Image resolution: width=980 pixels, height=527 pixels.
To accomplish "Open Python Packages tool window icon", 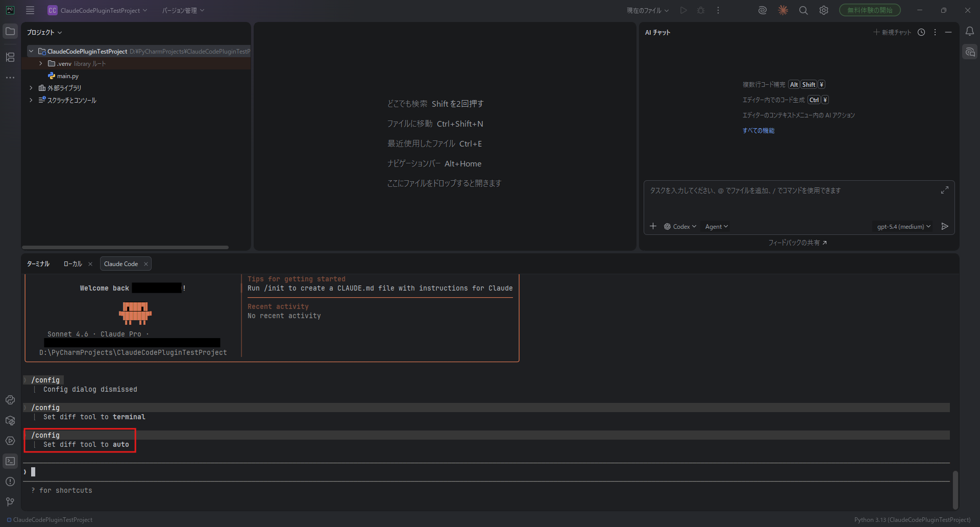I will pos(10,420).
